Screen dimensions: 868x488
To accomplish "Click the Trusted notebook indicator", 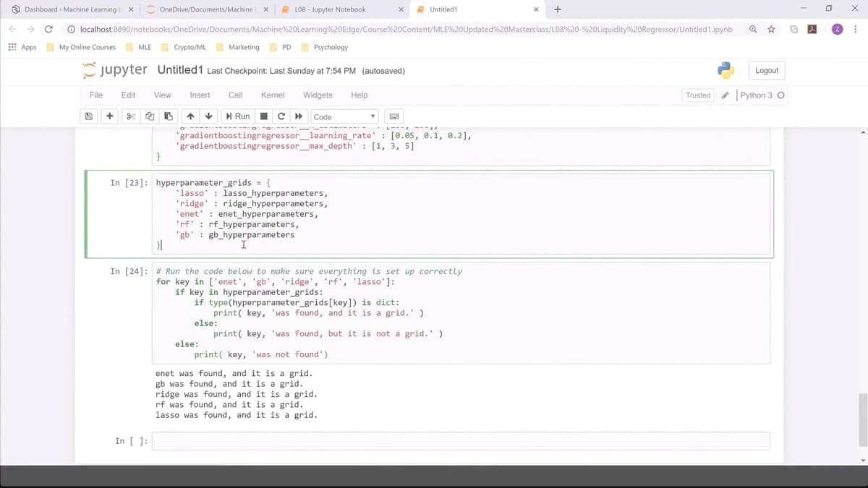I will point(698,95).
